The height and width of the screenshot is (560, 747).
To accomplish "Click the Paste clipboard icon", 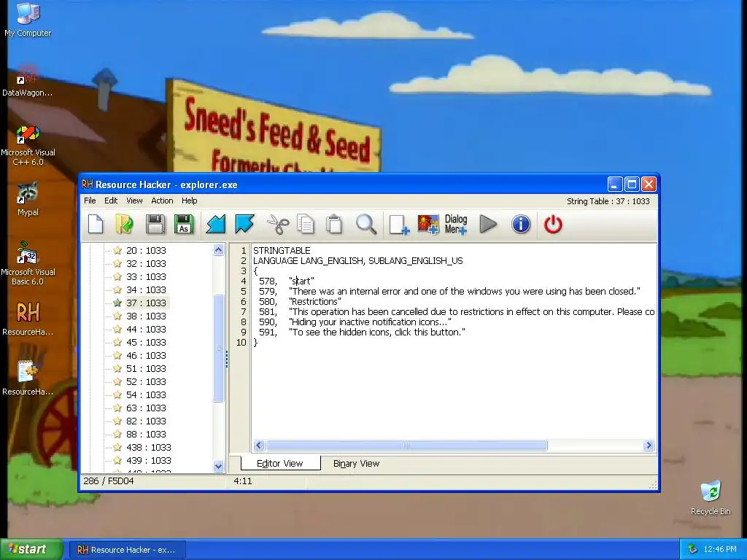I will [x=334, y=225].
